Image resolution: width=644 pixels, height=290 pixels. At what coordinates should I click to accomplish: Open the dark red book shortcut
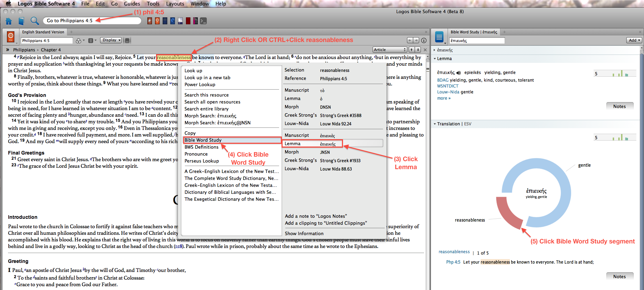188,21
